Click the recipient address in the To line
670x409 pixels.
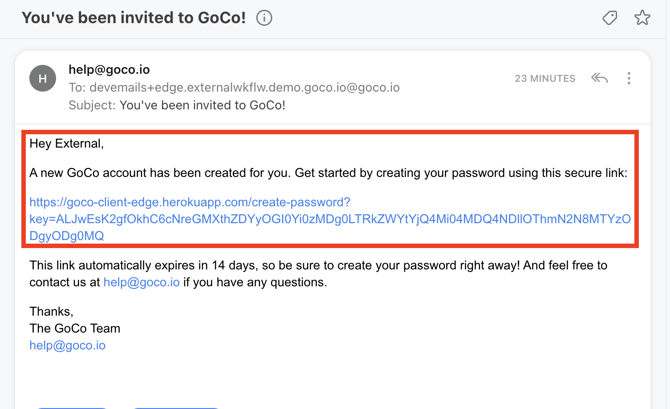[245, 88]
